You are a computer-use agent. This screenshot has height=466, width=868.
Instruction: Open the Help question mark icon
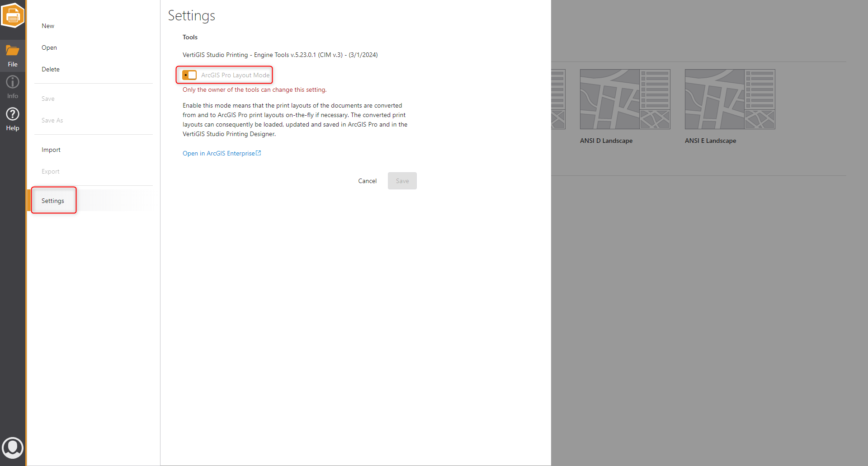point(13,114)
